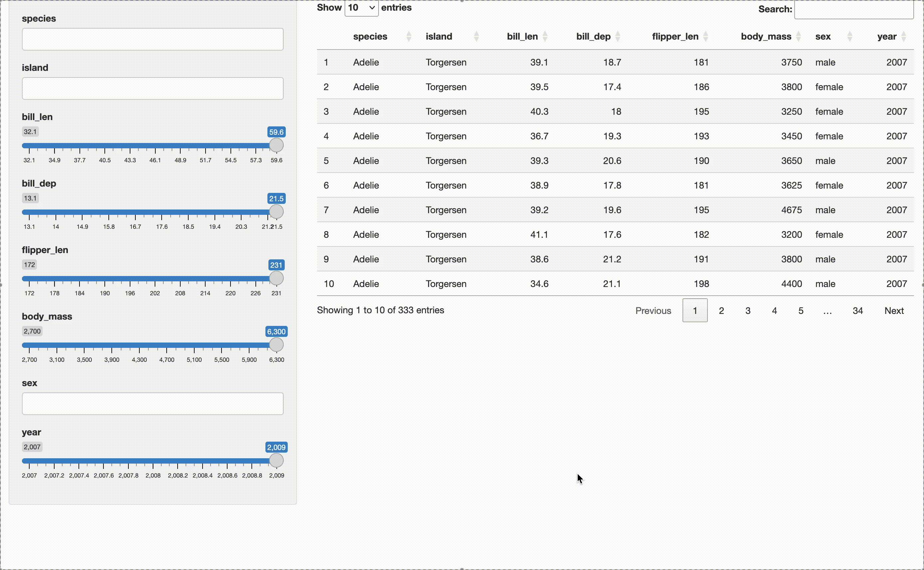Sort by body_mass using header arrows
This screenshot has width=924, height=570.
coord(798,37)
